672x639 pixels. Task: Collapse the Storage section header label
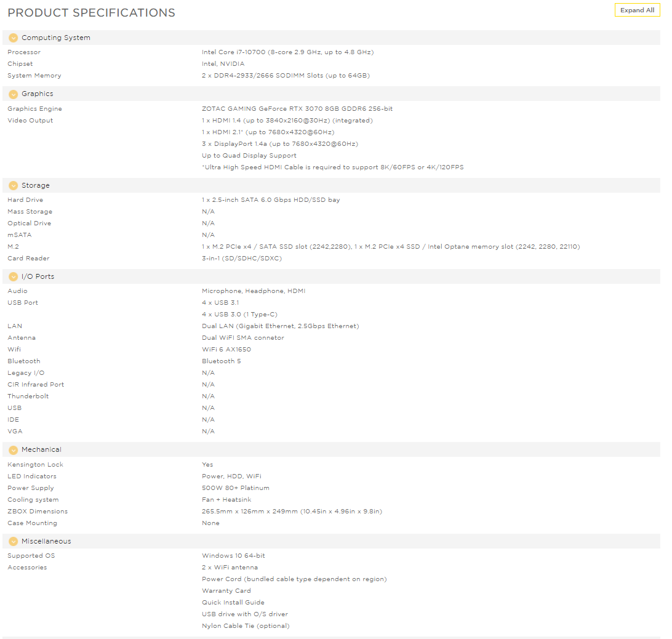[36, 185]
